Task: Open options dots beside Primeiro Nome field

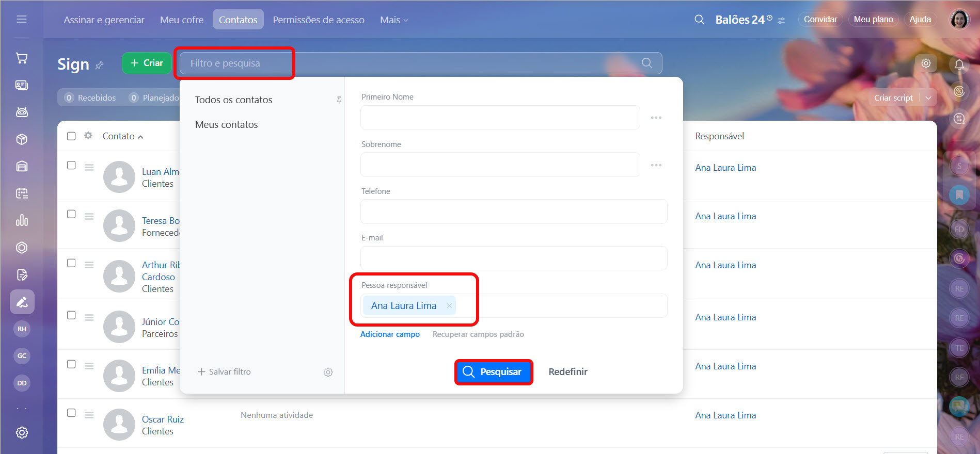Action: pos(656,118)
